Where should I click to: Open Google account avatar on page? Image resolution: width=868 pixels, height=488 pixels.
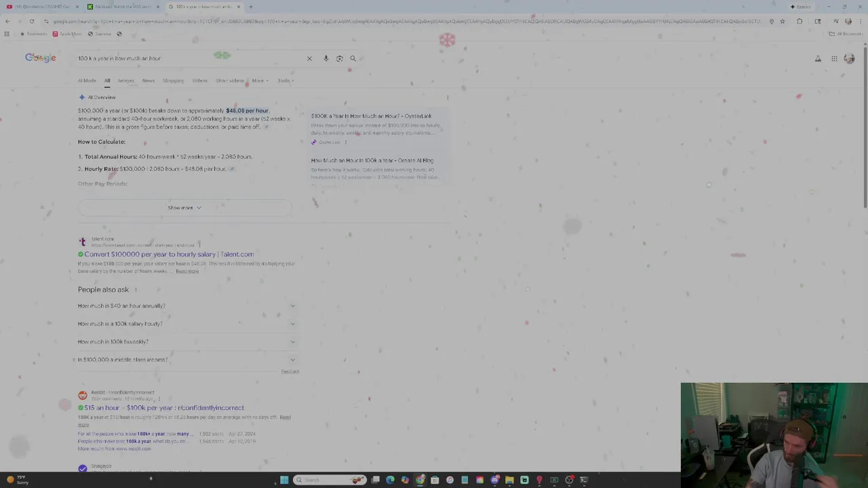coord(849,59)
